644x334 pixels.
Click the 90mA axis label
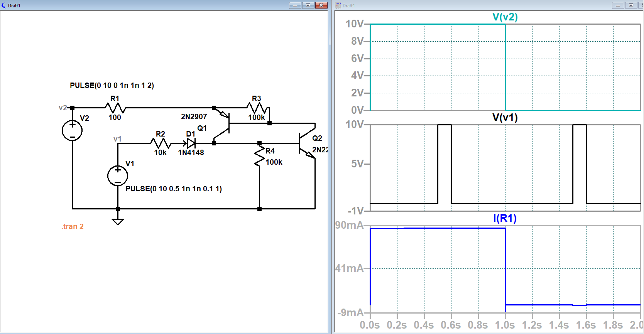(350, 225)
